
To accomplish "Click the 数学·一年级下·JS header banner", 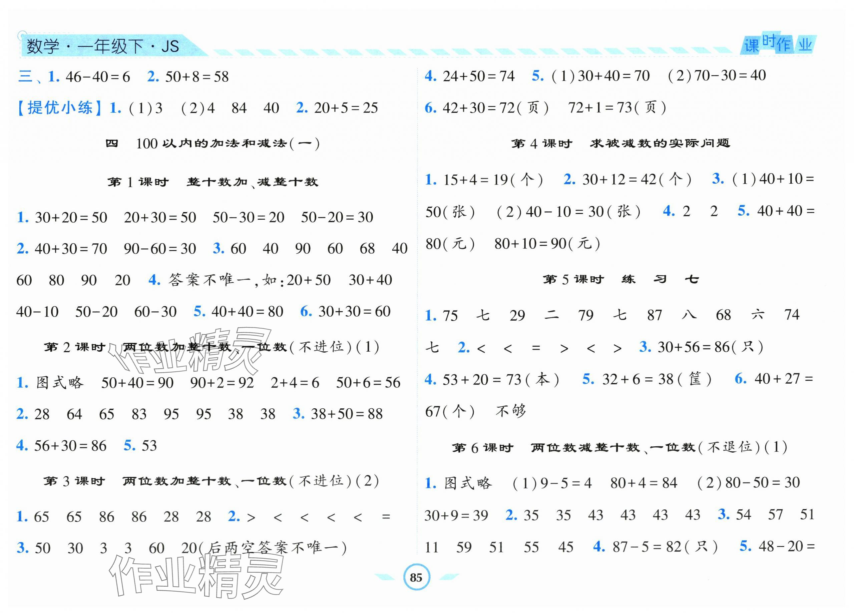I will pyautogui.click(x=102, y=47).
